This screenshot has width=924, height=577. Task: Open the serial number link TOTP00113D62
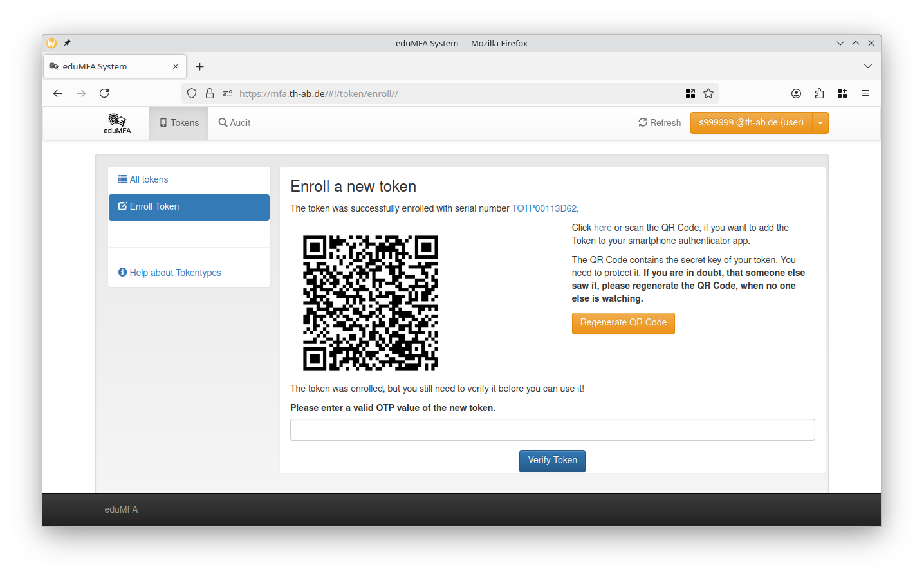pos(544,208)
